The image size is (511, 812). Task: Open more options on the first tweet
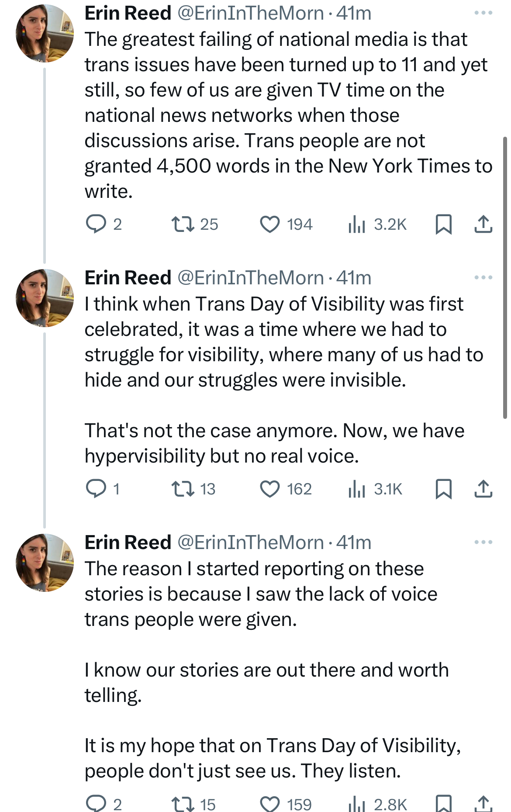(483, 13)
